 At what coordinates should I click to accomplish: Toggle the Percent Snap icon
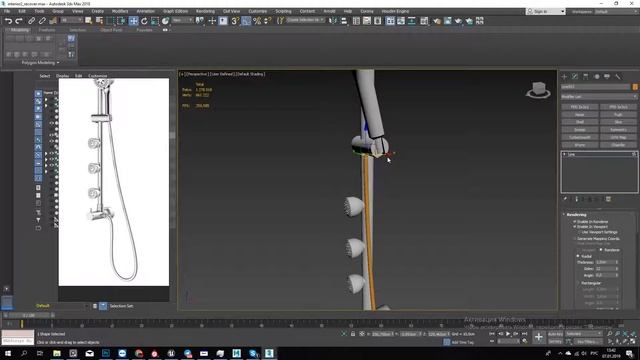(x=257, y=21)
